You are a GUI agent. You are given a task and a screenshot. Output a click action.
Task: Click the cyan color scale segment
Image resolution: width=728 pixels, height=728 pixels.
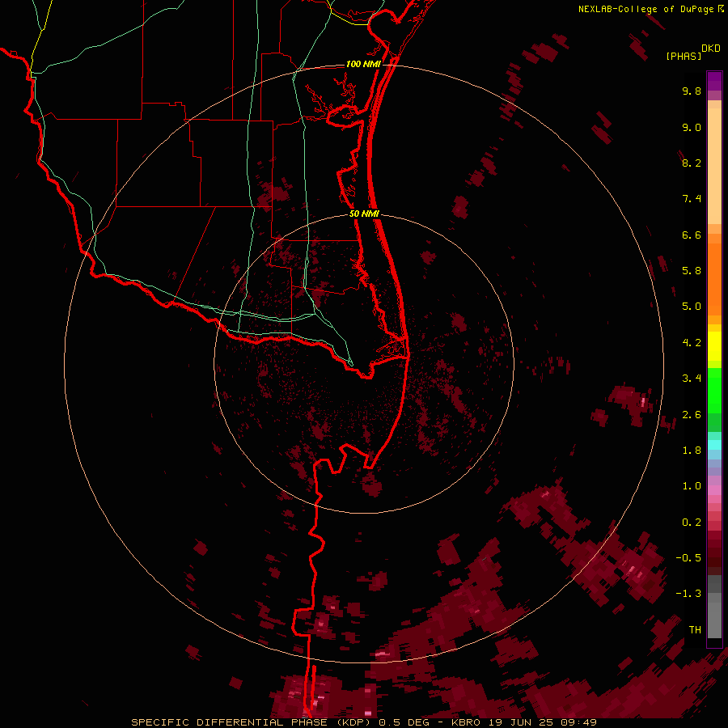(x=714, y=444)
